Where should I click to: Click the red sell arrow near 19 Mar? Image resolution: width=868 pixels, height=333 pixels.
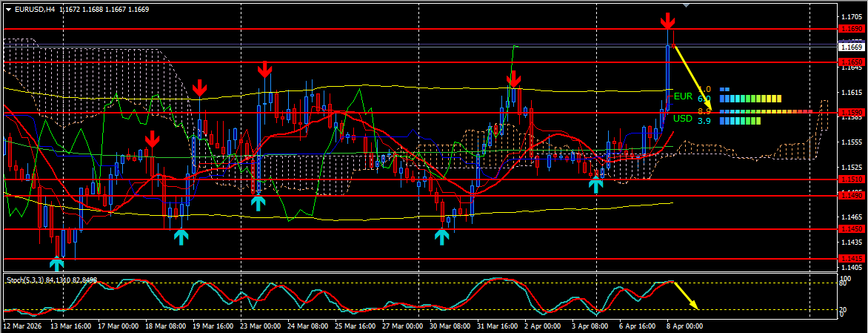pos(199,88)
